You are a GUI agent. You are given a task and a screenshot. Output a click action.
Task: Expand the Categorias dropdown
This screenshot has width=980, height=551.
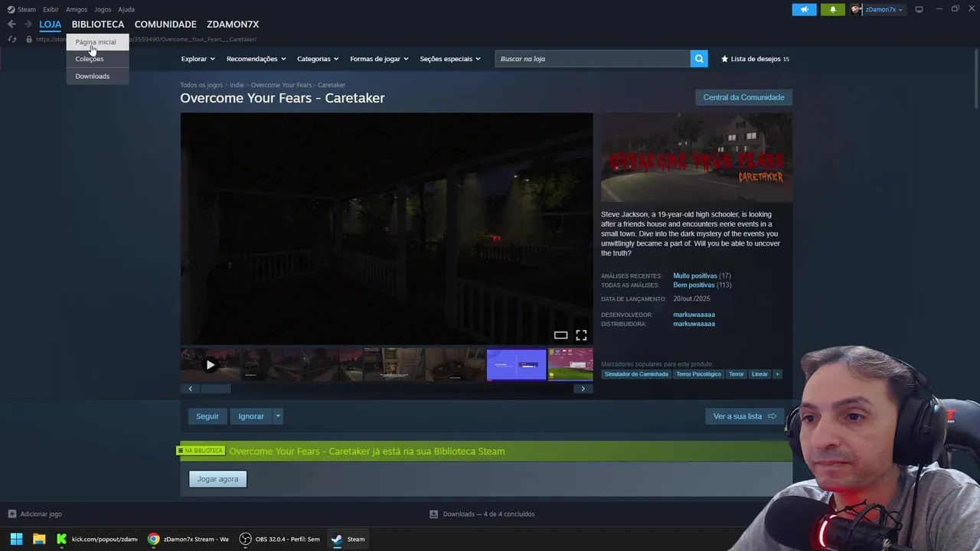point(318,59)
